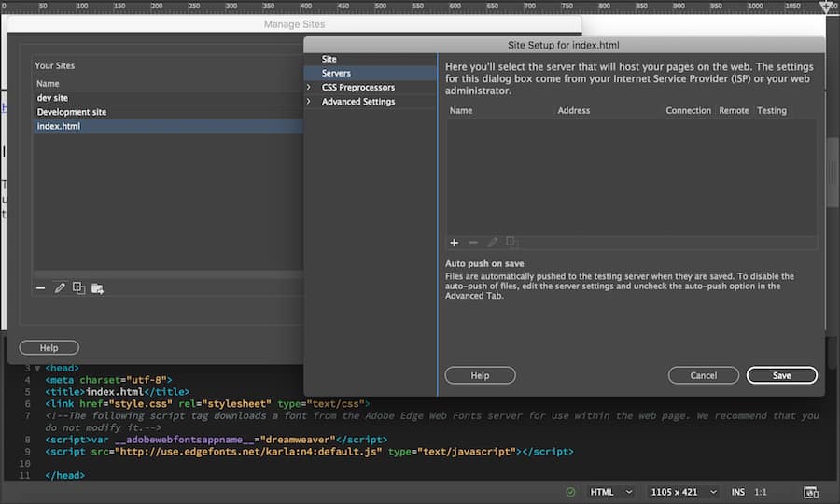Click Cancel in the Site Setup dialog
Image resolution: width=840 pixels, height=504 pixels.
click(703, 375)
